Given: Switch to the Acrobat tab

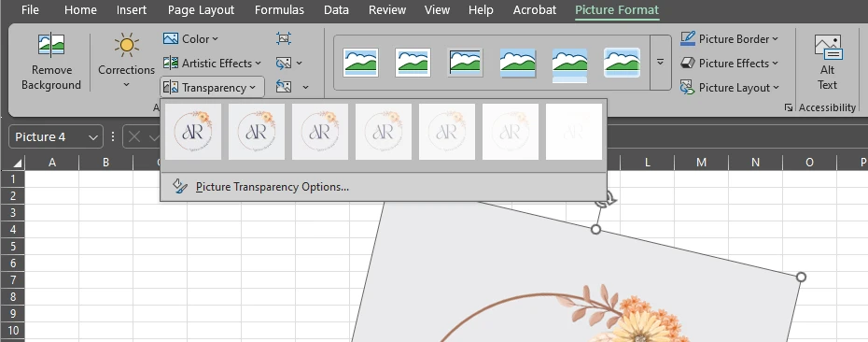Looking at the screenshot, I should pos(534,10).
